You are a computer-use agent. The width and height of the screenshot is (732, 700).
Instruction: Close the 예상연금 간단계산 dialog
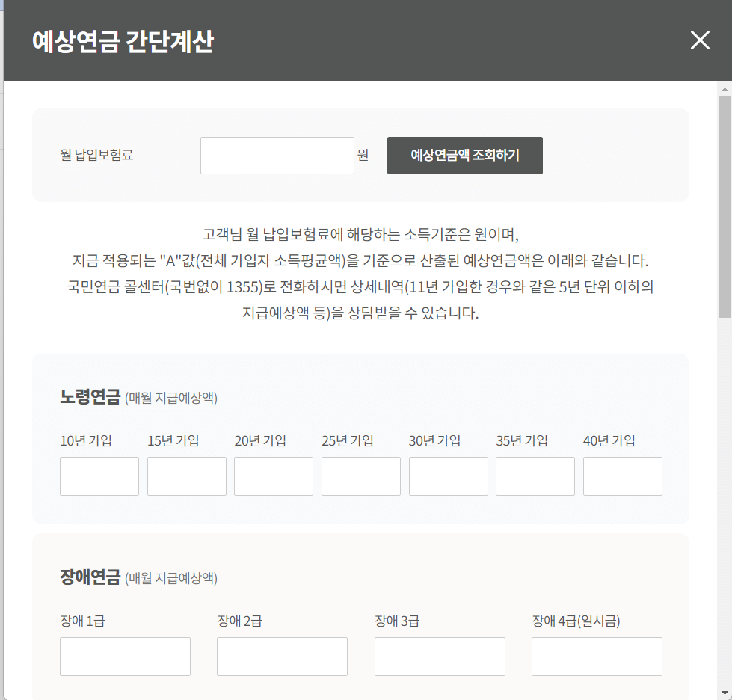click(x=700, y=40)
